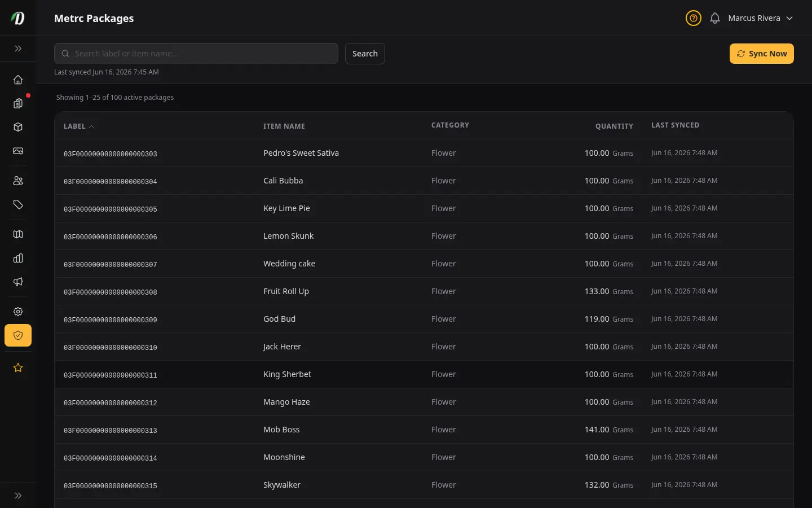812x508 pixels.
Task: Click the 132.00 Grams quantity
Action: coord(608,485)
